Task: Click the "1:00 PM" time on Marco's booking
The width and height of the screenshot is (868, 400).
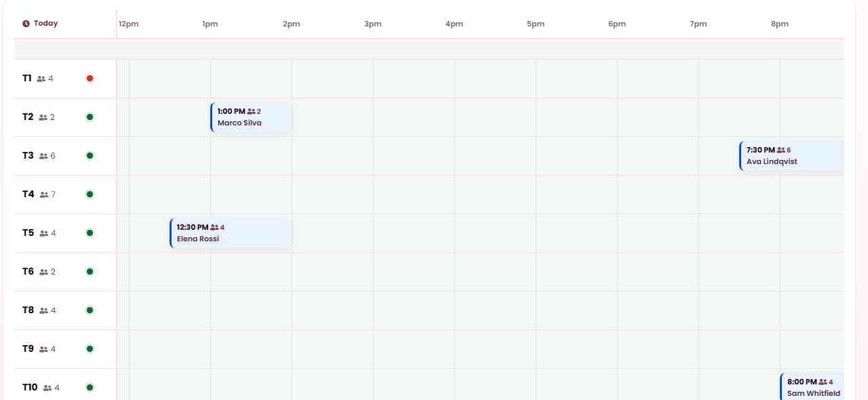Action: point(231,111)
